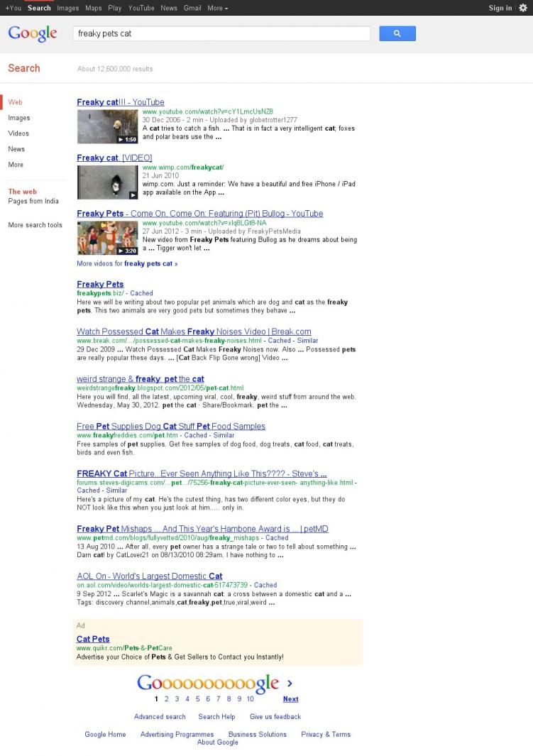533x756 pixels.
Task: Open Google Home footer link
Action: pos(105,734)
